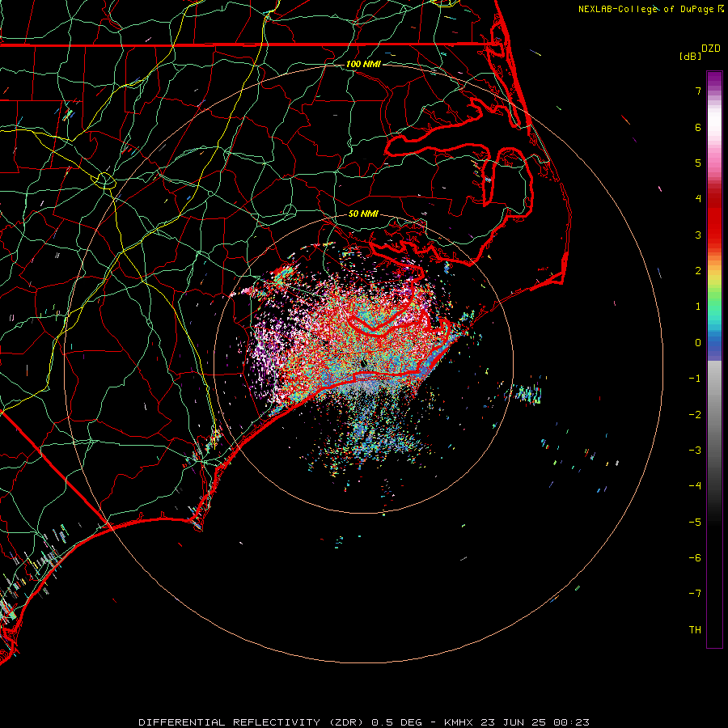Click the purple top segment of the color bar
Screen dimensions: 728x728
click(x=714, y=78)
